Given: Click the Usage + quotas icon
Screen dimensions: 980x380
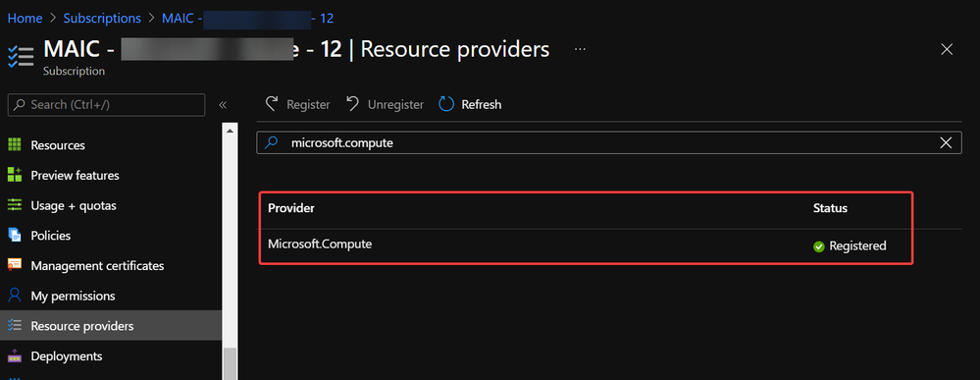Looking at the screenshot, I should [x=15, y=204].
